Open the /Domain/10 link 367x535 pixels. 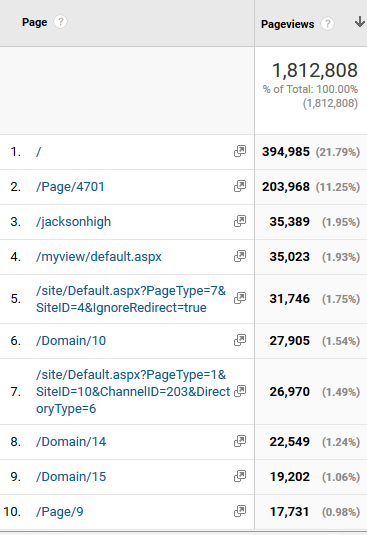coord(71,341)
